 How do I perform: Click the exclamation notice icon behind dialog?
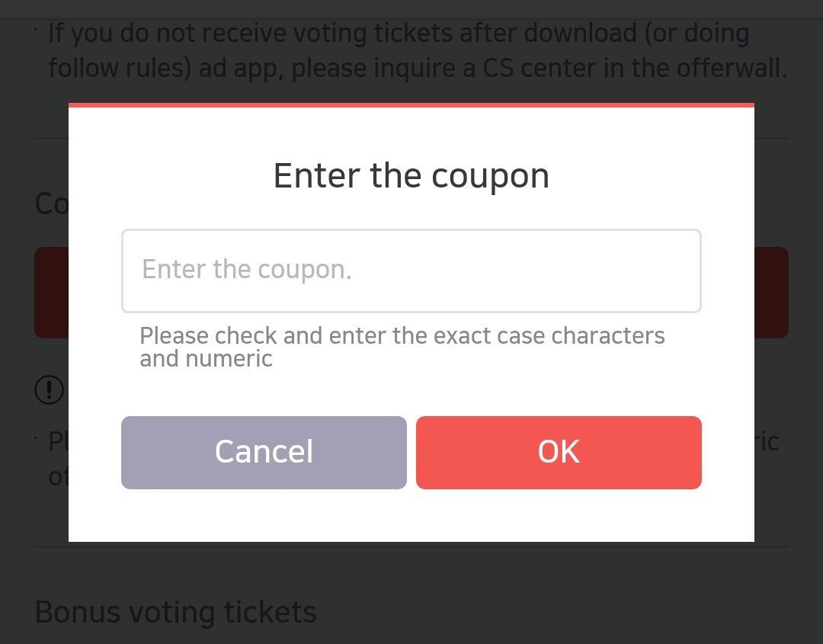coord(50,390)
